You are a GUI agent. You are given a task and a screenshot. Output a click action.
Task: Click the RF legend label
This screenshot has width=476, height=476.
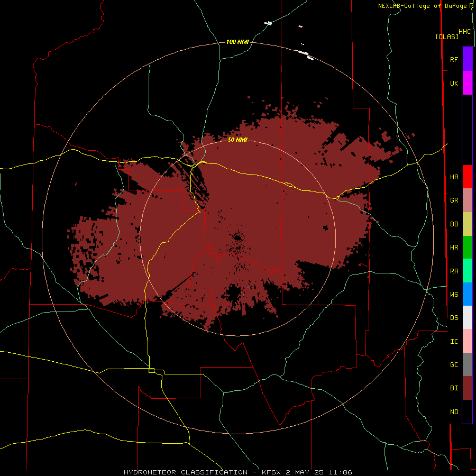454,59
